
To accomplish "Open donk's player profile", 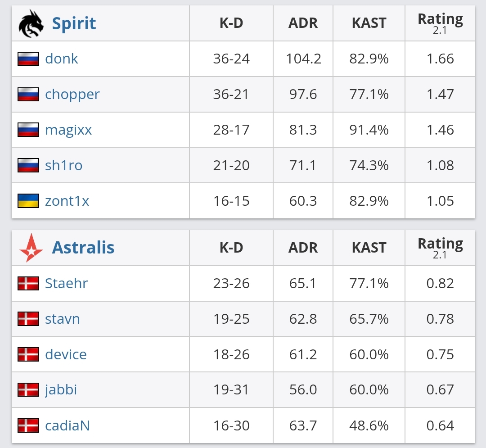I will (61, 59).
